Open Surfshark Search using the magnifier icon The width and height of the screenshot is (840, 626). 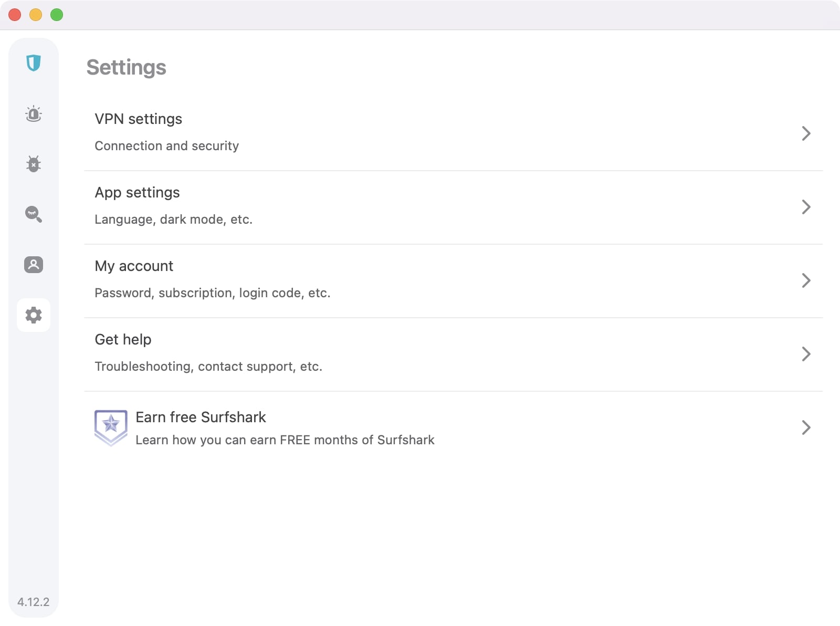34,215
